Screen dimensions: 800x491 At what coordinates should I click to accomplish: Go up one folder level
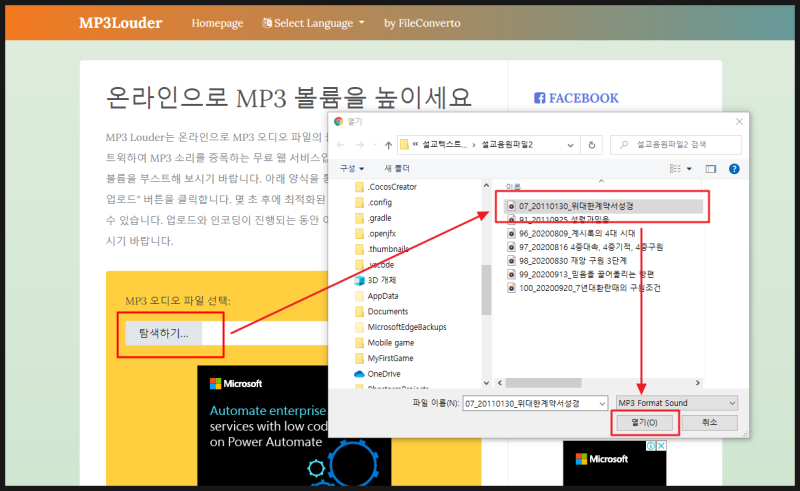coord(388,145)
